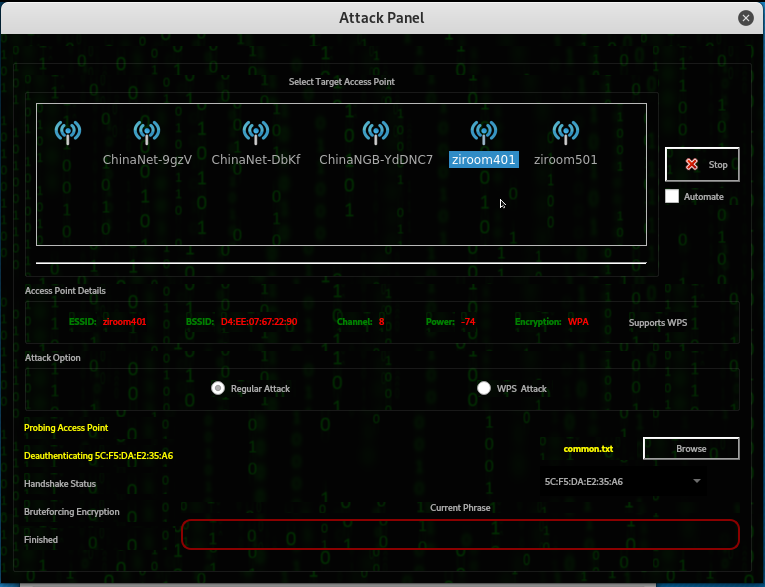The width and height of the screenshot is (765, 587).
Task: Click the Probing Access Point status
Action: [66, 427]
